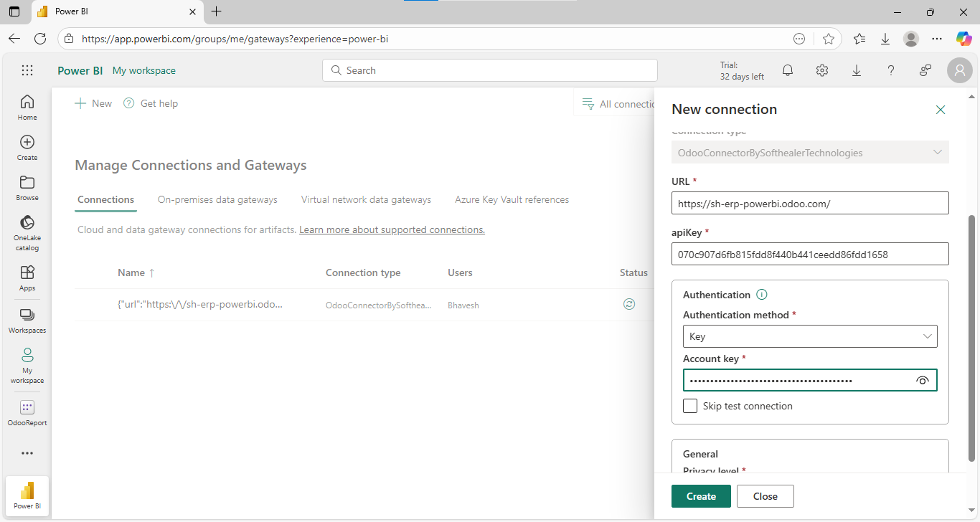The image size is (980, 522).
Task: Open the Authentication method dropdown
Action: [810, 336]
